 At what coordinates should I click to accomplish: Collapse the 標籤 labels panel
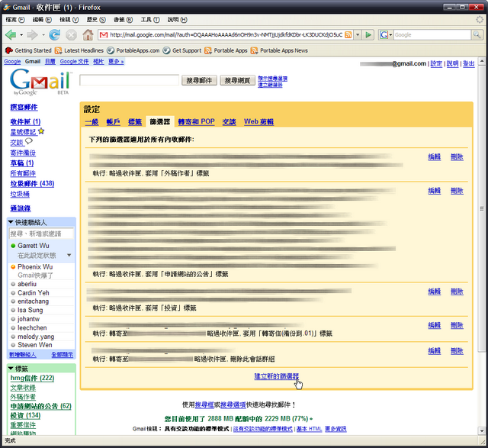click(x=11, y=369)
